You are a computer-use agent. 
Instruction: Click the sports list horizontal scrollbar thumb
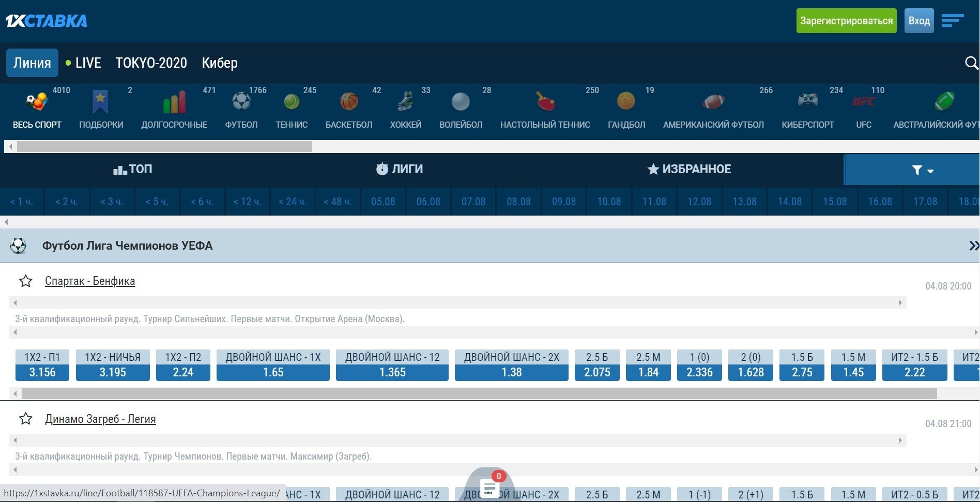(x=164, y=147)
